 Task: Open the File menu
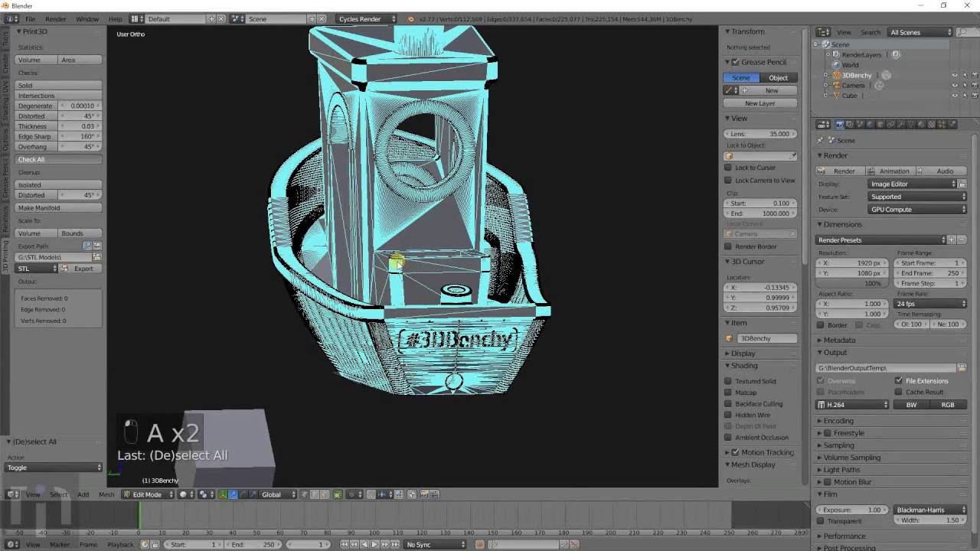[30, 18]
